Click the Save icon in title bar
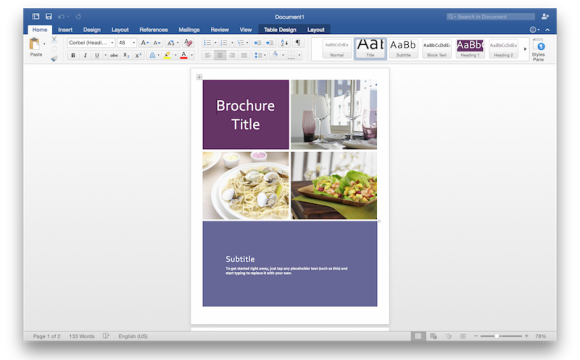This screenshot has height=360, width=580. tap(48, 16)
